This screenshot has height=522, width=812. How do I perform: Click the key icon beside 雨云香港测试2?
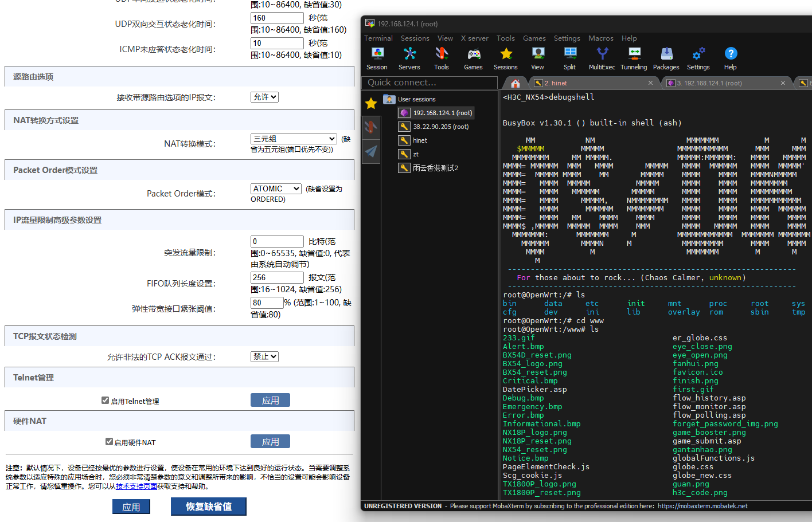point(404,168)
